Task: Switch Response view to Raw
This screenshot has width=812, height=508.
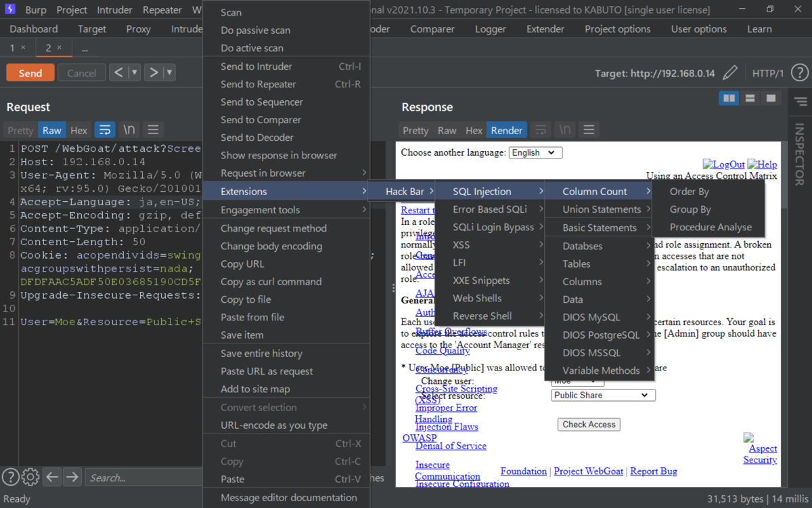Action: tap(447, 130)
